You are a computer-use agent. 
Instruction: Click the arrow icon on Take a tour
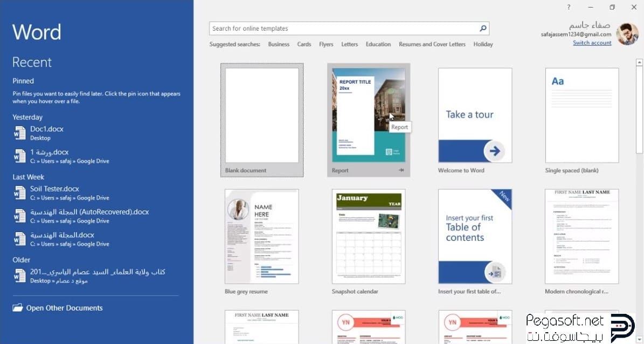495,151
